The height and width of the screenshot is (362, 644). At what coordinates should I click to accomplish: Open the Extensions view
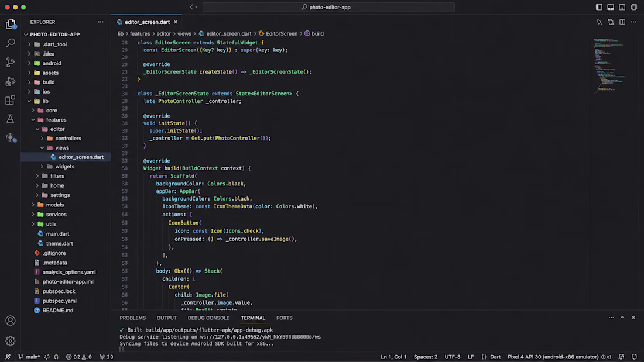11,100
